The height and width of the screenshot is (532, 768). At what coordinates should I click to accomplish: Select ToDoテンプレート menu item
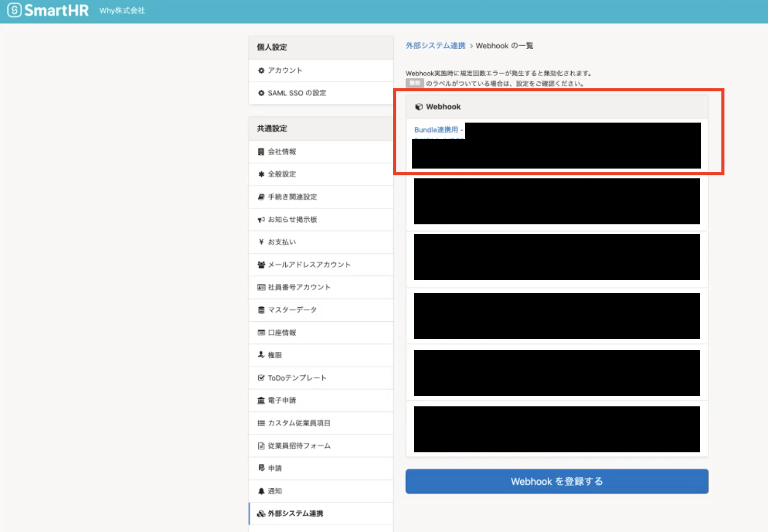tap(321, 378)
